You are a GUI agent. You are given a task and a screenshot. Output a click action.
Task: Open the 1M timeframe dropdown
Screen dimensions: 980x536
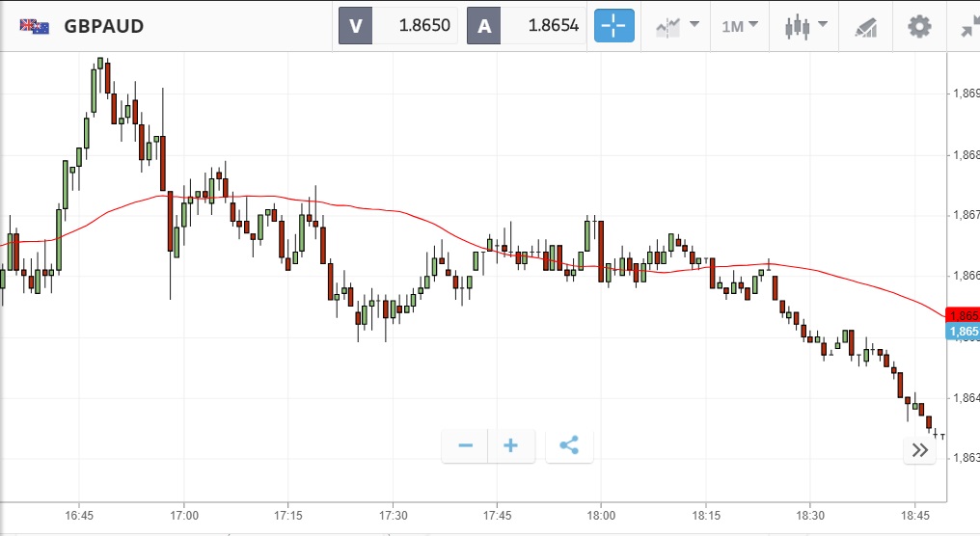(740, 26)
